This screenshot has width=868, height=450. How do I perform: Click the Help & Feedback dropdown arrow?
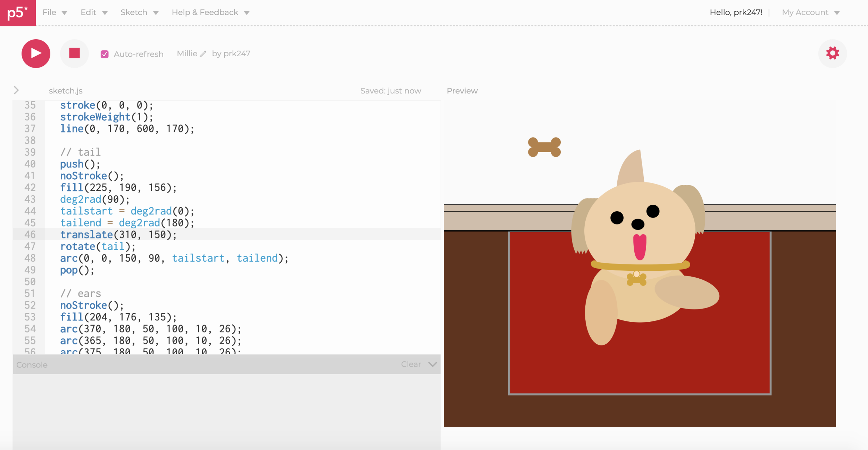coord(247,13)
